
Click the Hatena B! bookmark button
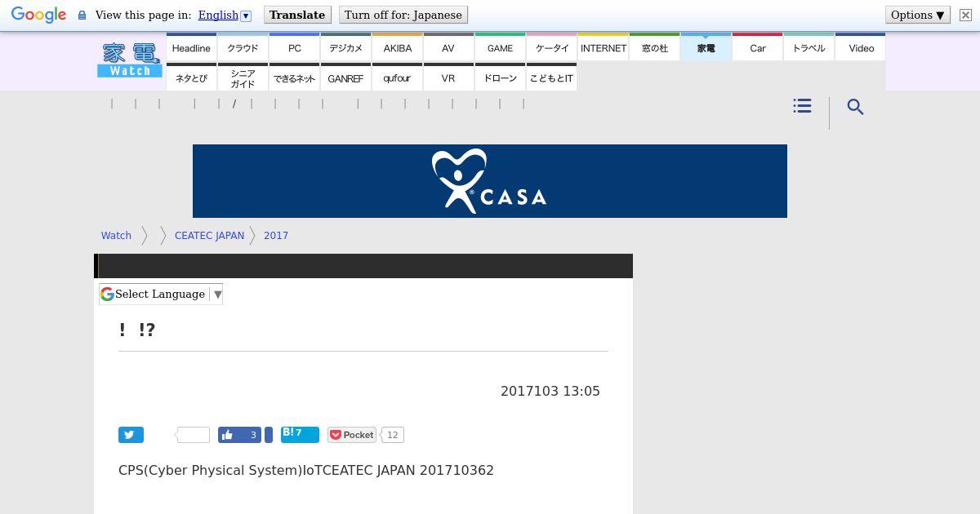[300, 434]
